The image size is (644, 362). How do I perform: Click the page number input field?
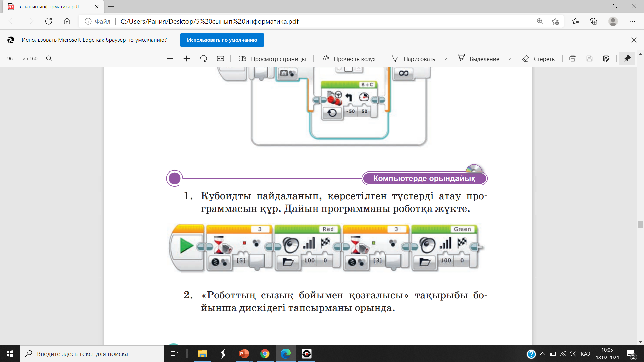10,59
